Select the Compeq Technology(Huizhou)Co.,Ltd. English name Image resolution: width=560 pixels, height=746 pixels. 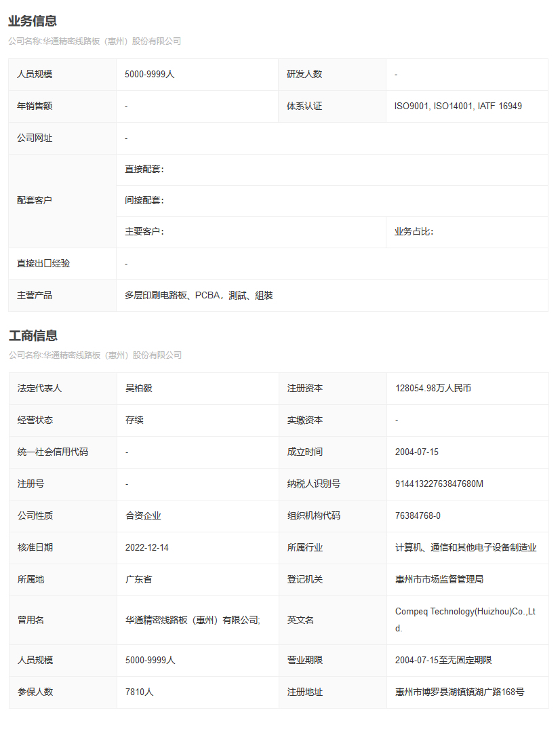click(465, 620)
